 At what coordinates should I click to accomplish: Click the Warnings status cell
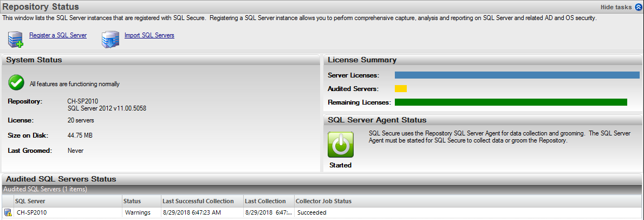(138, 212)
